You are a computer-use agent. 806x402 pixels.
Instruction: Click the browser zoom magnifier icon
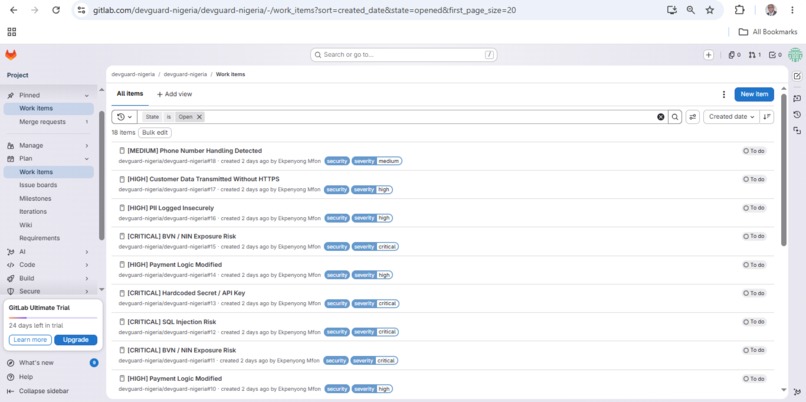tap(691, 10)
